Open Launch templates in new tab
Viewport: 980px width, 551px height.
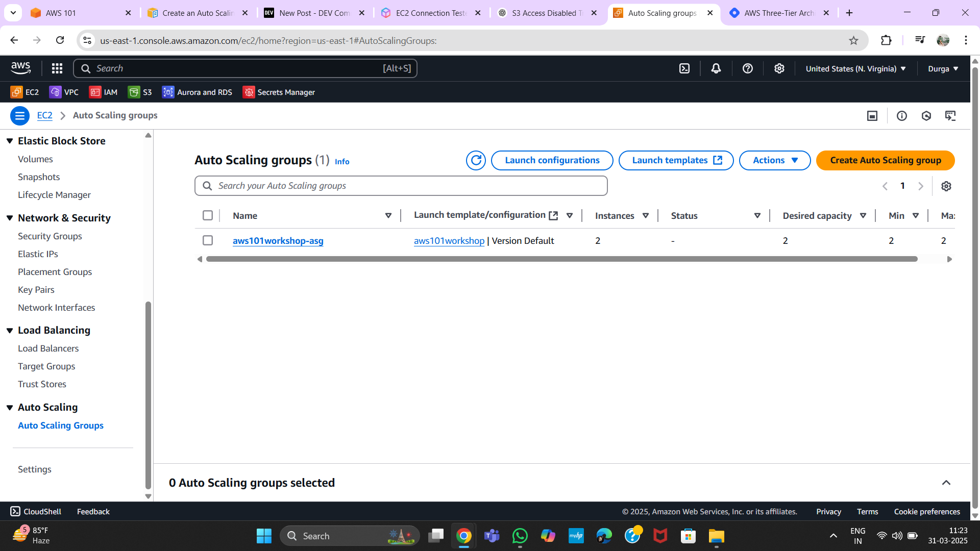(x=676, y=160)
